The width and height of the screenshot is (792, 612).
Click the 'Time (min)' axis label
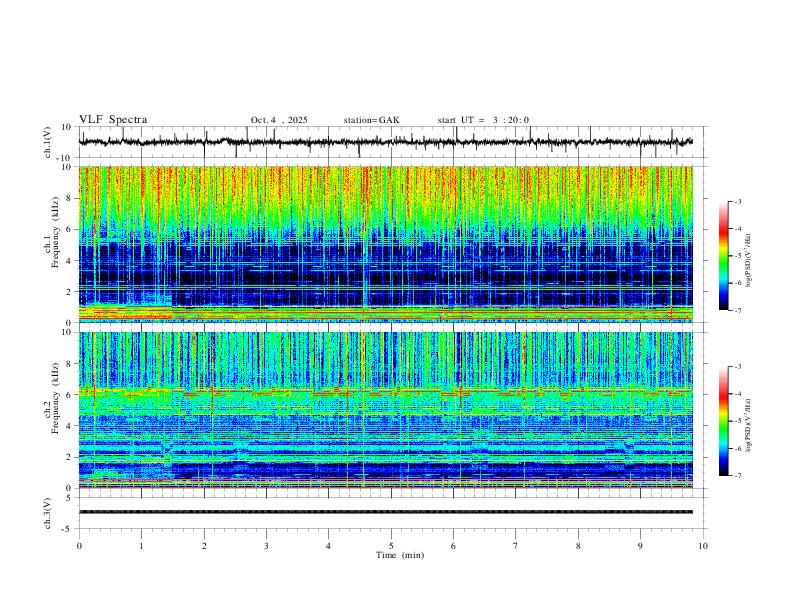[400, 555]
